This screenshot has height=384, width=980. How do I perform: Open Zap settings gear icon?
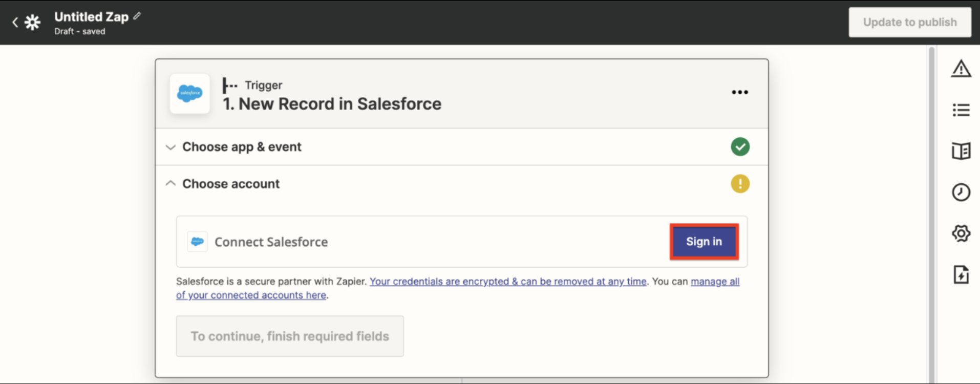click(x=961, y=233)
